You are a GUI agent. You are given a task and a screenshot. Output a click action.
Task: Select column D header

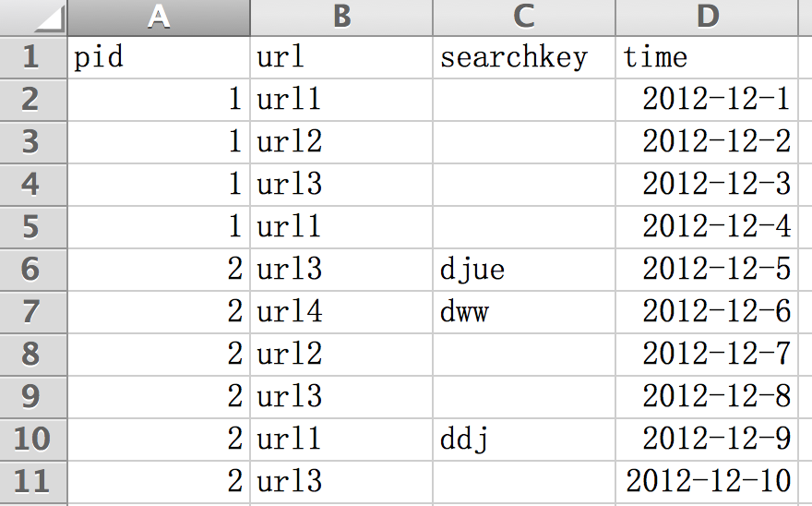click(707, 18)
